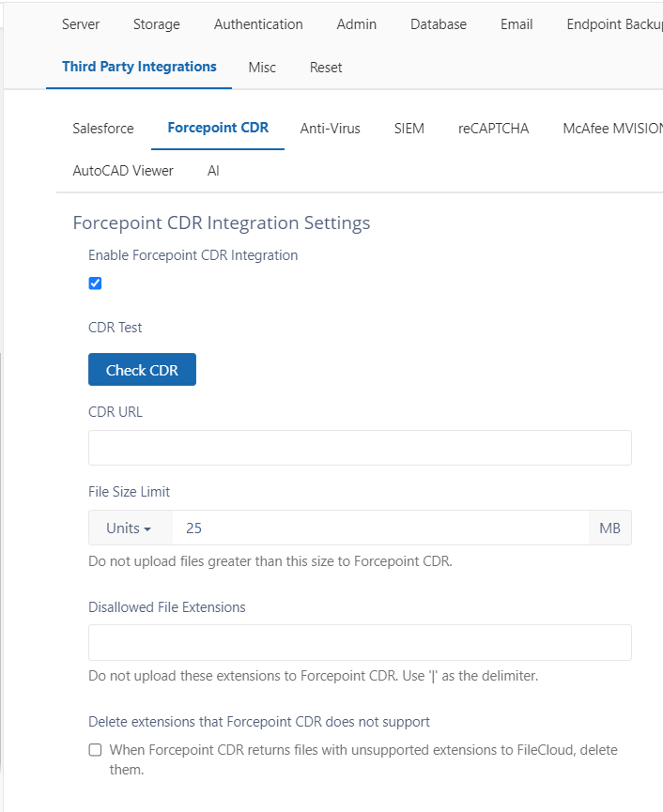Switch to the Misc tab

coord(262,68)
